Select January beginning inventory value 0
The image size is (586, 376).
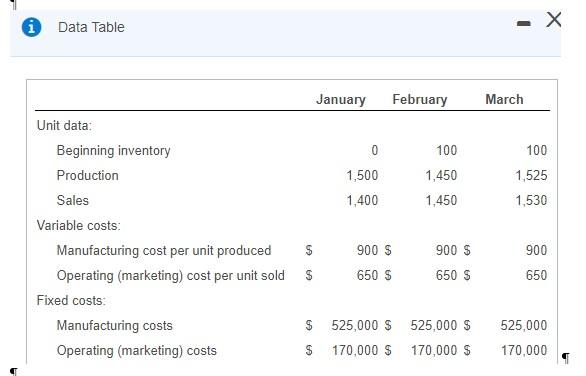[x=374, y=151]
